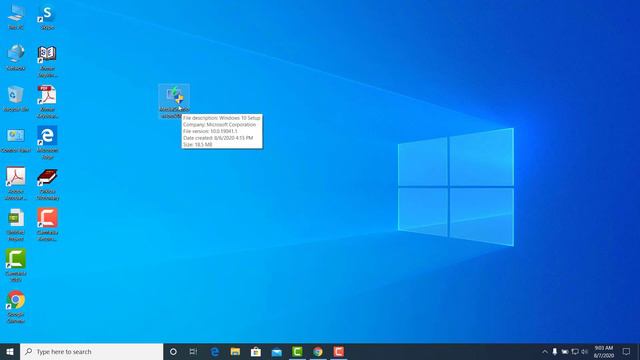Screen dimensions: 640x360
Task: Select the Recycle Bin desktop icon
Action: (16, 98)
